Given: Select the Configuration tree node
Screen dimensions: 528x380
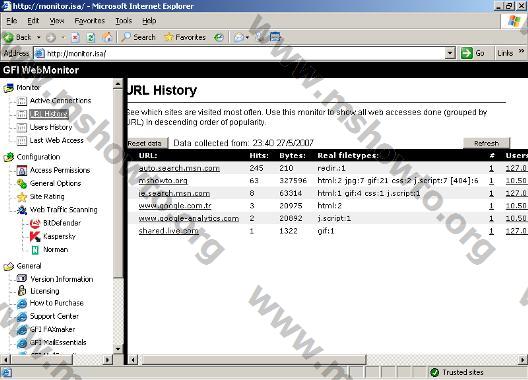Looking at the screenshot, I should pos(38,157).
